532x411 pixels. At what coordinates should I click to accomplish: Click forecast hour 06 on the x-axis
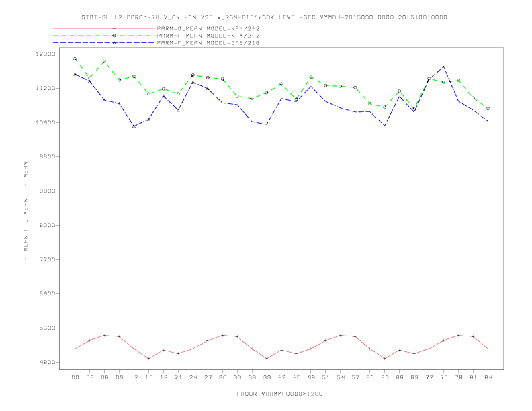pyautogui.click(x=105, y=377)
